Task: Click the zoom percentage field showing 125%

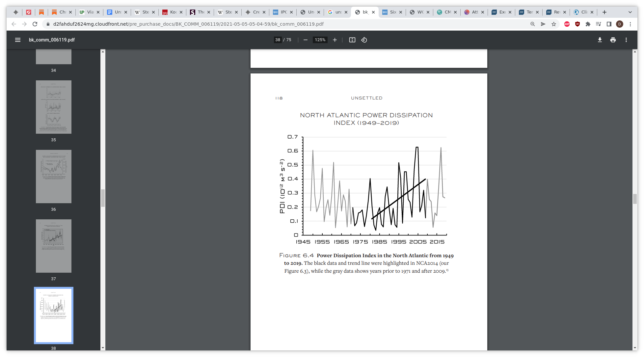Action: [x=320, y=40]
